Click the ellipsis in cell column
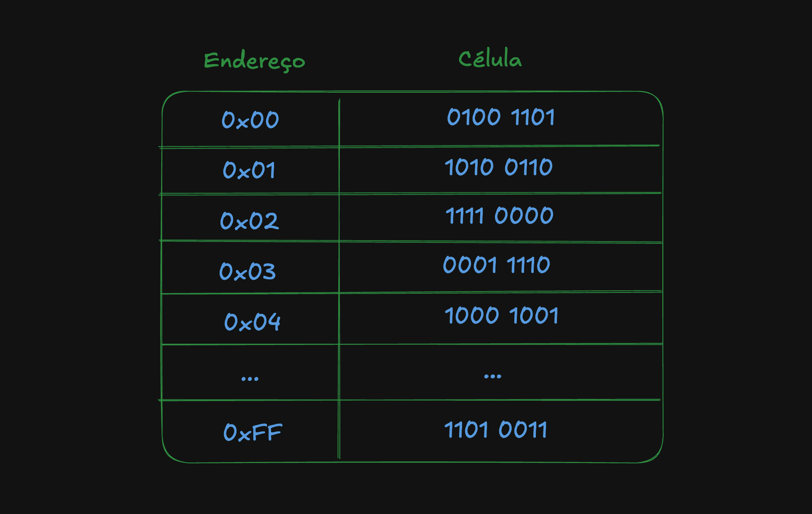Viewport: 812px width, 514px height. (x=493, y=376)
